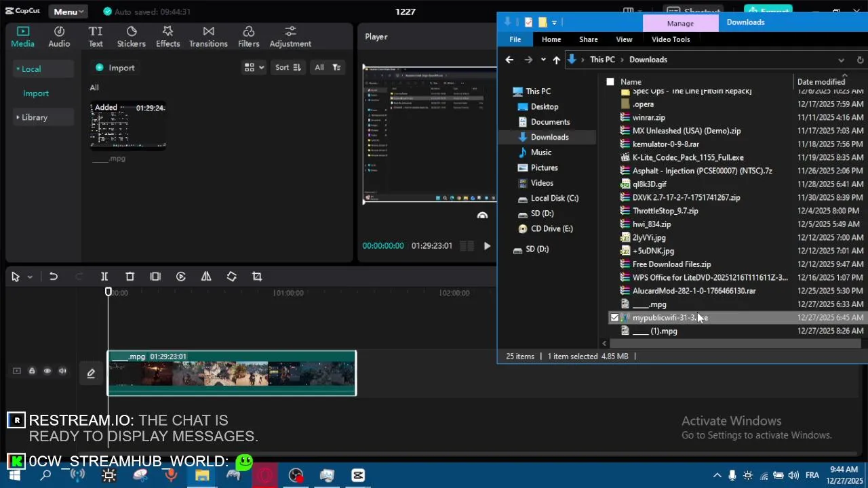Viewport: 868px width, 488px height.
Task: Click the Reverse playback icon in timeline toolbar
Action: 181,277
